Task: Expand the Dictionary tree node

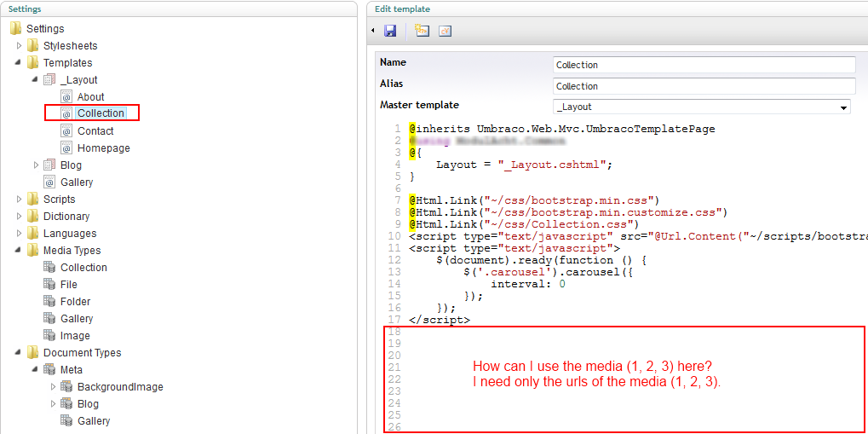Action: tap(20, 217)
